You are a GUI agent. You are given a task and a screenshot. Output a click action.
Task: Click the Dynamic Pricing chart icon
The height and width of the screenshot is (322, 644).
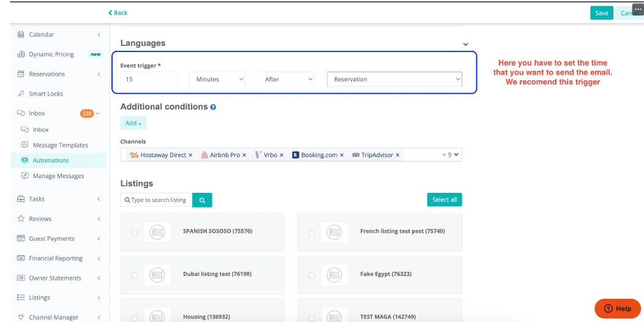pyautogui.click(x=21, y=54)
